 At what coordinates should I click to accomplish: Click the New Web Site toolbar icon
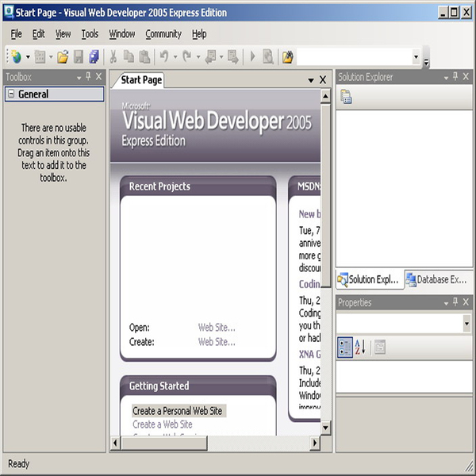click(x=16, y=57)
